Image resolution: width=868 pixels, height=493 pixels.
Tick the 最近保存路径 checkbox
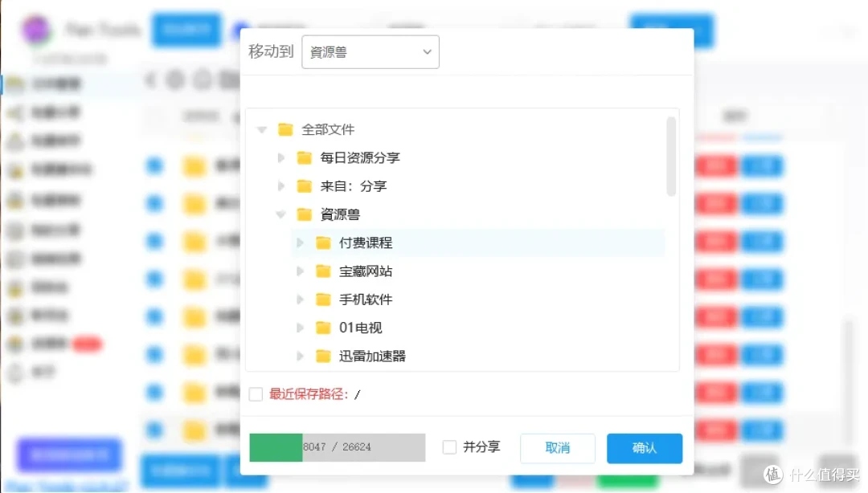coord(256,394)
